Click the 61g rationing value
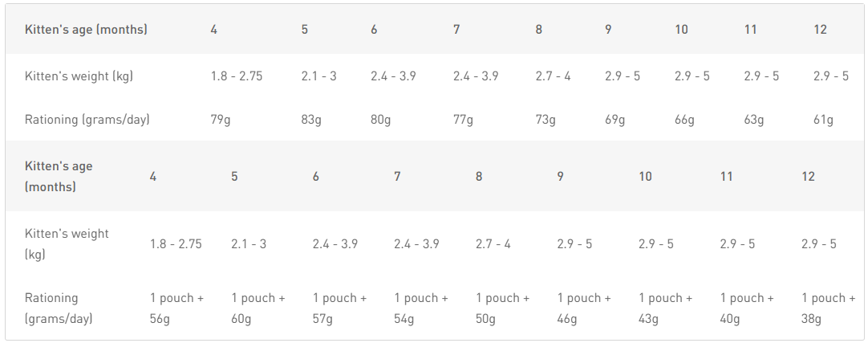This screenshot has height=343, width=868. coord(823,120)
